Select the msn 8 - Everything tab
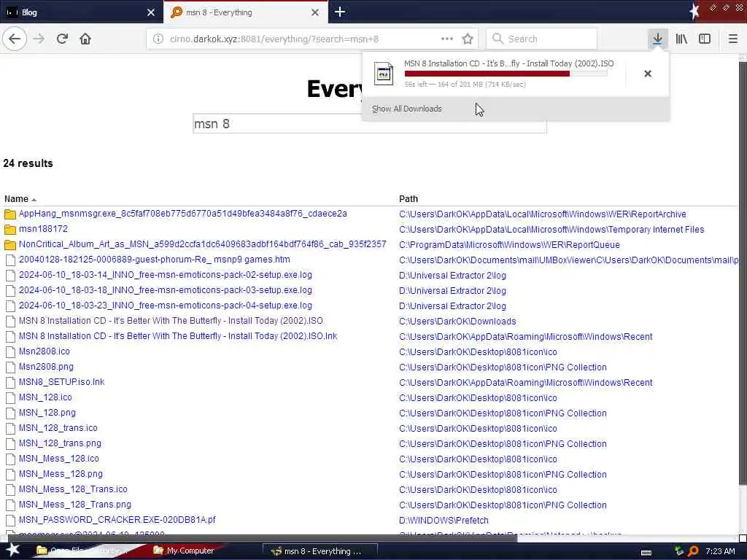 pos(245,12)
